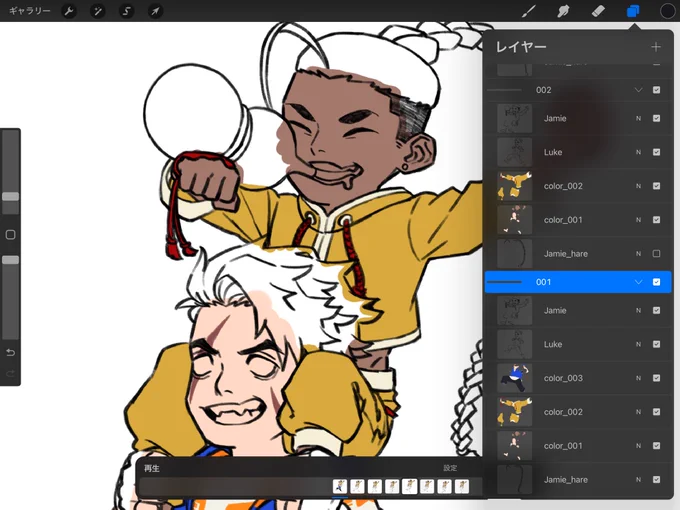Hide color_003 layer
The image size is (680, 510).
point(657,378)
